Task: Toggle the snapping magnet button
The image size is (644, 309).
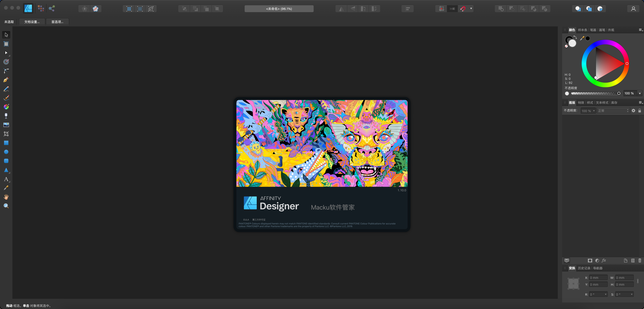Action: [463, 9]
